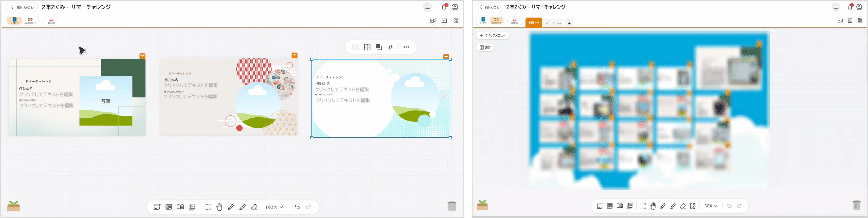Click the layer order icon in card toolbar

click(379, 47)
